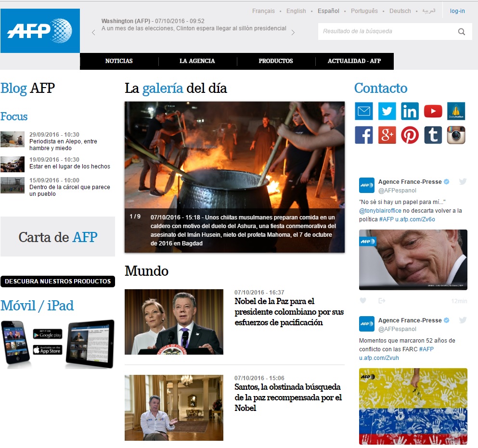Get the app on Google Play
The image size is (478, 448).
pos(48,334)
